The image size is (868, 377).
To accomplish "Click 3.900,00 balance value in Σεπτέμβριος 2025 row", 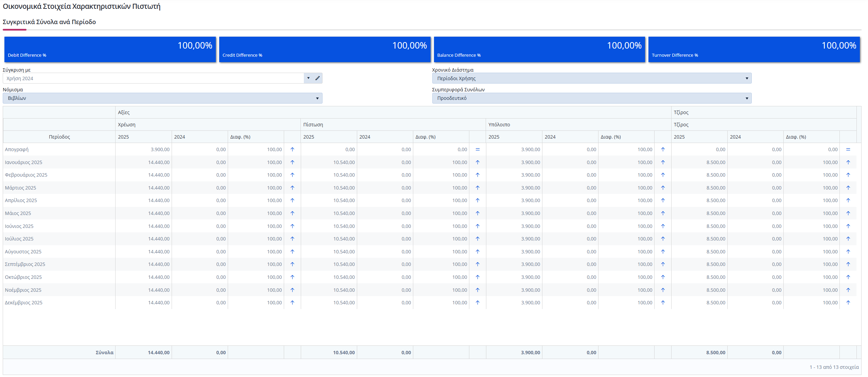I will pyautogui.click(x=531, y=264).
